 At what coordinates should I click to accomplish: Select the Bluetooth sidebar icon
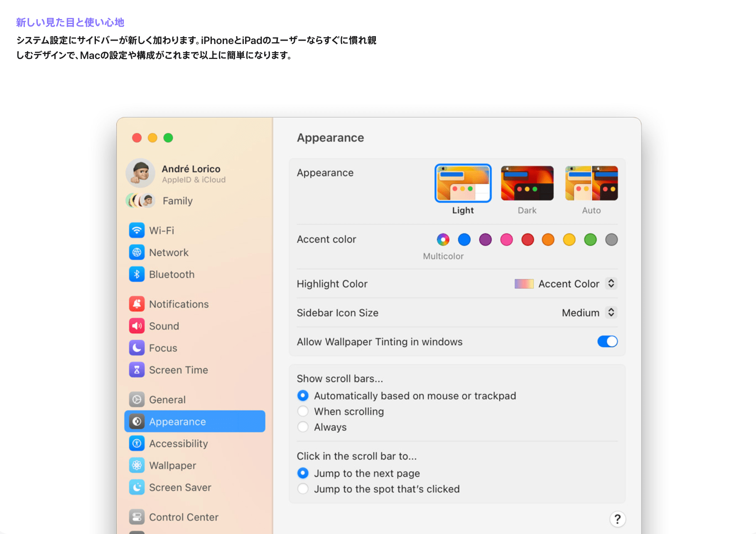pyautogui.click(x=137, y=274)
